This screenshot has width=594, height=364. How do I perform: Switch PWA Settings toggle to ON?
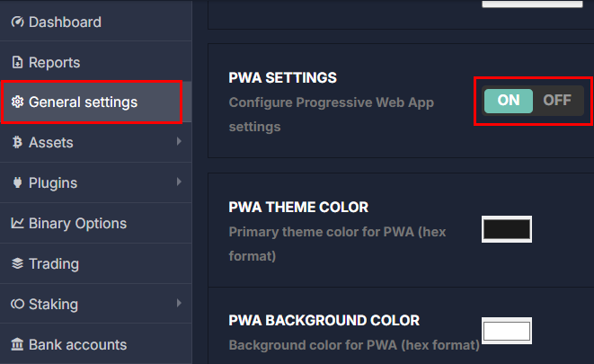509,100
